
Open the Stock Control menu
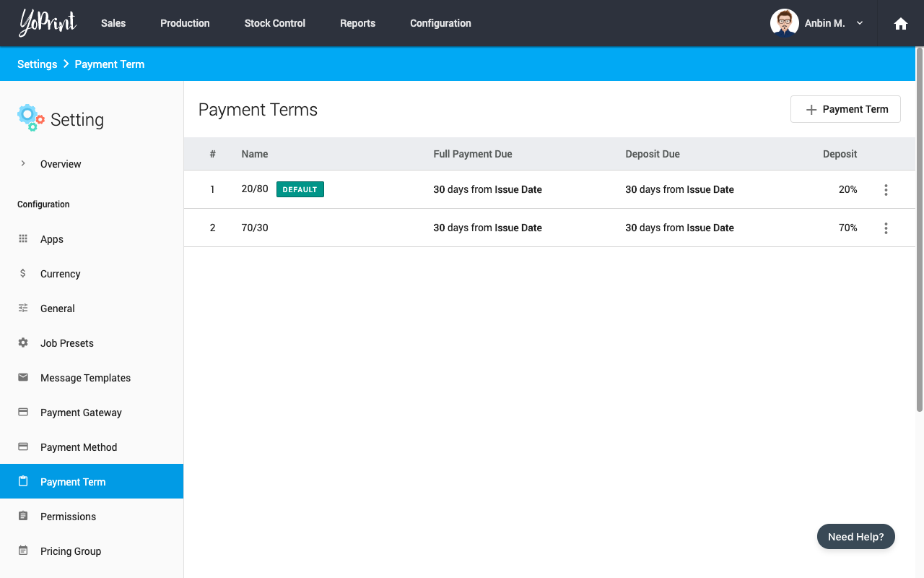click(274, 23)
